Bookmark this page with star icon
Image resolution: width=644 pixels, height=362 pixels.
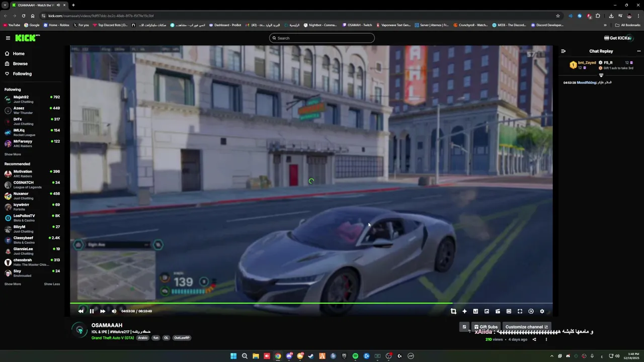pyautogui.click(x=558, y=16)
